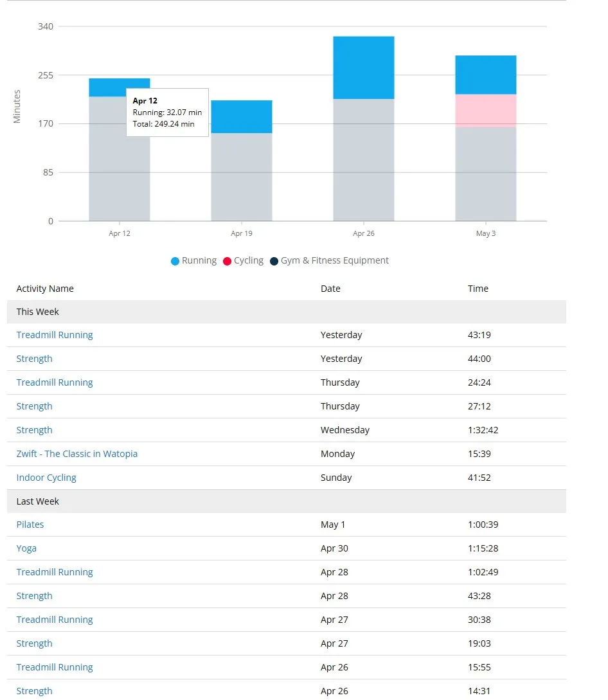Open the Pilates activity from May 1
The width and height of the screenshot is (608, 700).
(30, 525)
